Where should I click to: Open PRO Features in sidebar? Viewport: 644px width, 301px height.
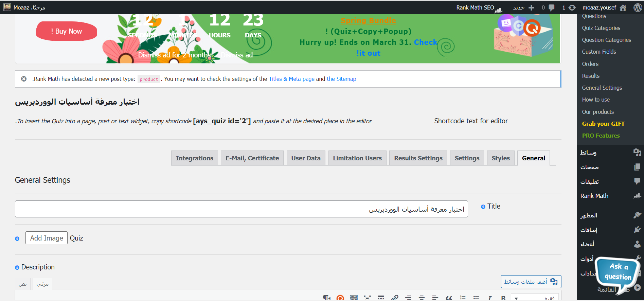pyautogui.click(x=601, y=136)
